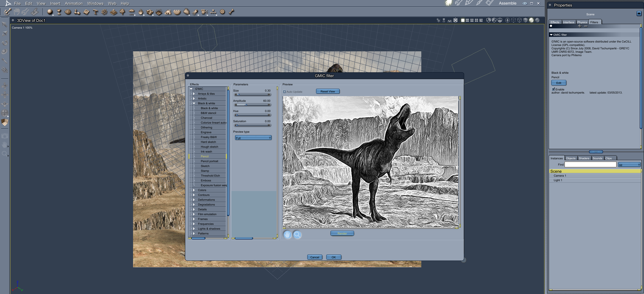This screenshot has height=294, width=644.
Task: Expand the Colors category
Action: pyautogui.click(x=194, y=190)
